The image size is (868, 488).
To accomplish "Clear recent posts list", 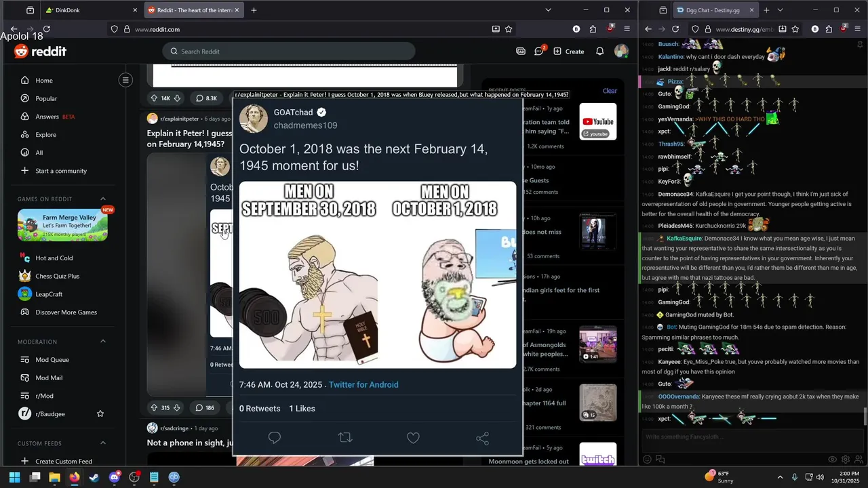I will click(610, 91).
